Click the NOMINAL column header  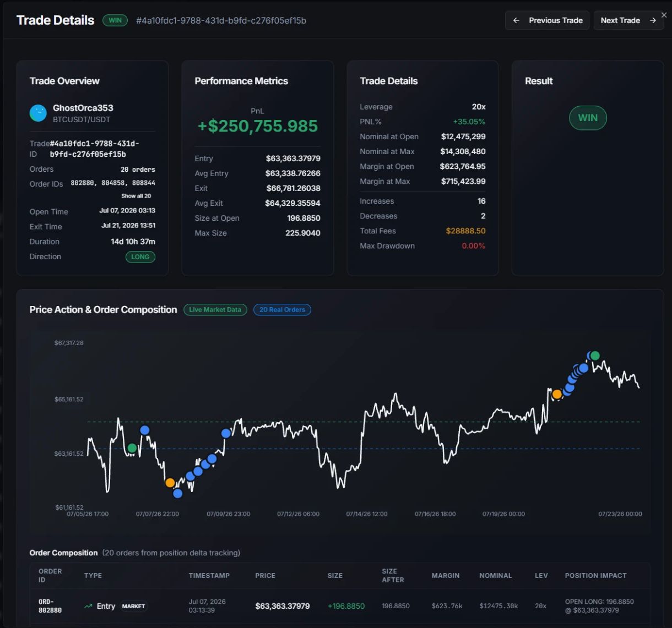click(496, 576)
